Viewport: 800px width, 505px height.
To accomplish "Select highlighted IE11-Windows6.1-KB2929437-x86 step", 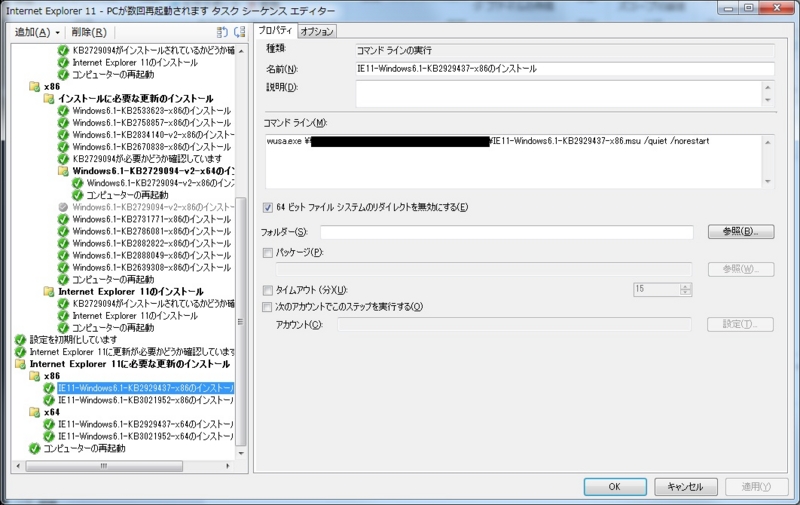I will [145, 388].
